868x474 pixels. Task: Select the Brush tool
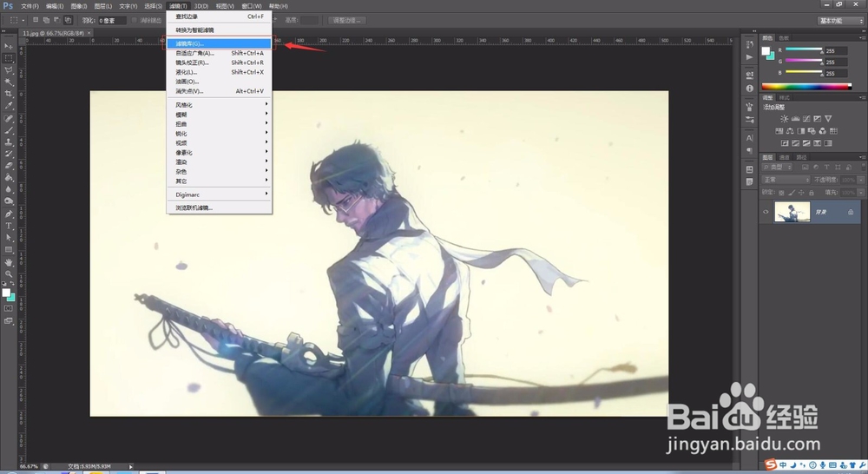[9, 131]
